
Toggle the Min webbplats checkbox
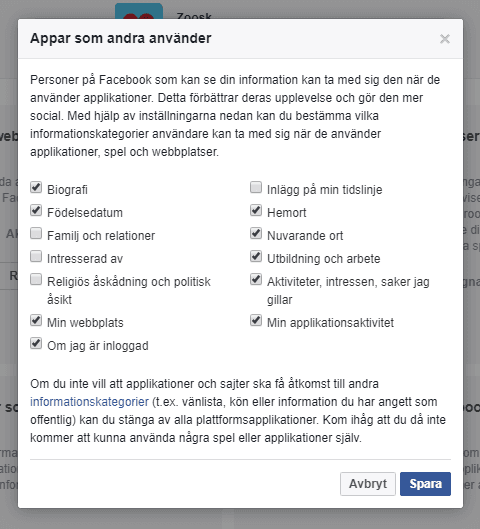[x=36, y=321]
